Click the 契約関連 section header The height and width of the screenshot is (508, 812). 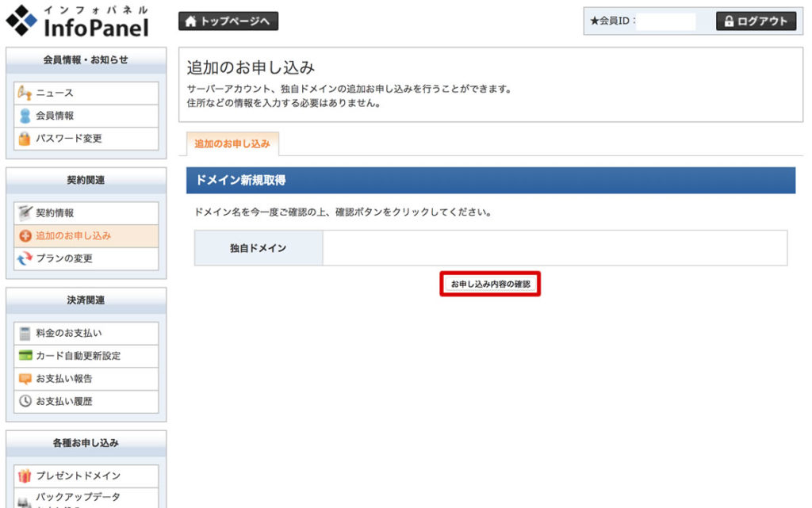click(x=86, y=180)
